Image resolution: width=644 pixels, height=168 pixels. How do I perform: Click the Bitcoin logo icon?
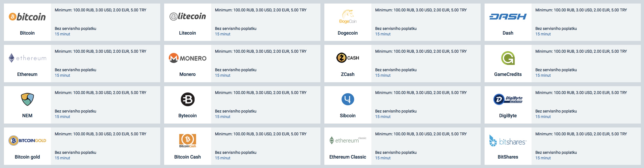[27, 17]
